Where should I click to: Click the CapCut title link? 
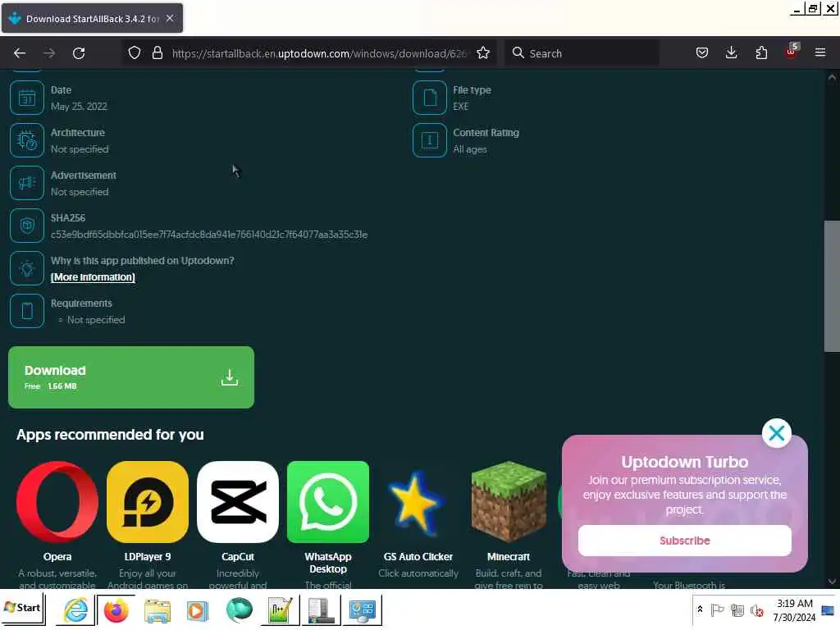coord(238,557)
